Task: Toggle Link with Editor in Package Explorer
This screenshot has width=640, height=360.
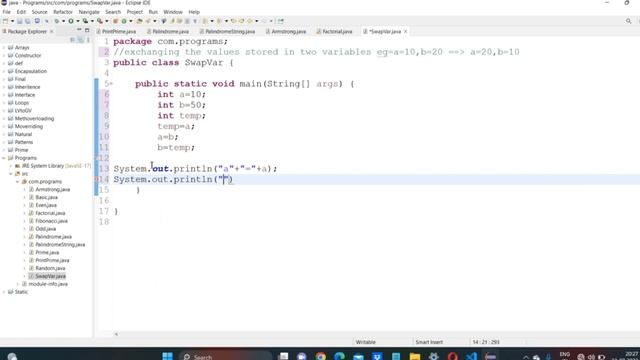Action: [80, 40]
